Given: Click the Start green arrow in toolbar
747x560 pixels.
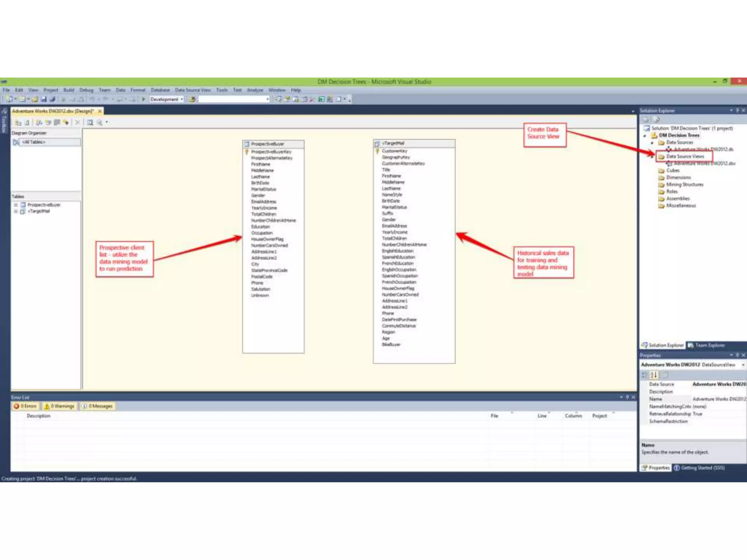Looking at the screenshot, I should coord(143,99).
